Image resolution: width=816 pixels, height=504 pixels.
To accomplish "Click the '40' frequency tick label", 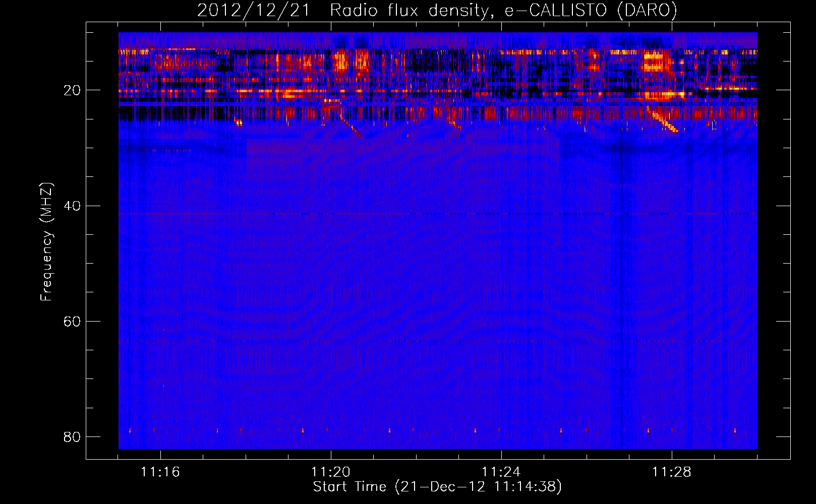I will (72, 206).
